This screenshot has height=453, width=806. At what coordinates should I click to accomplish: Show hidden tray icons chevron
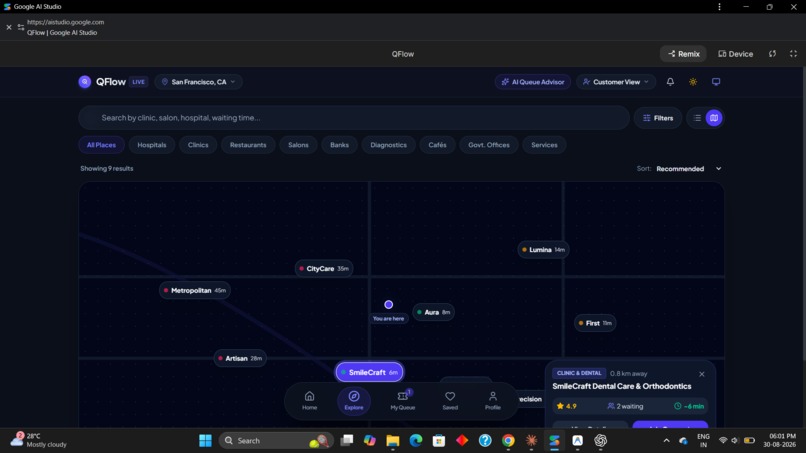point(667,441)
